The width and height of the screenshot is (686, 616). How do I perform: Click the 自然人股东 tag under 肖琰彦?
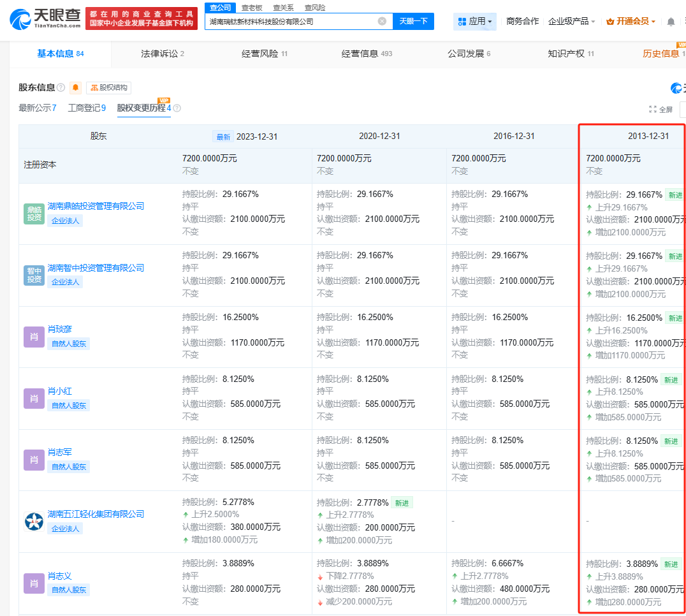[x=69, y=344]
